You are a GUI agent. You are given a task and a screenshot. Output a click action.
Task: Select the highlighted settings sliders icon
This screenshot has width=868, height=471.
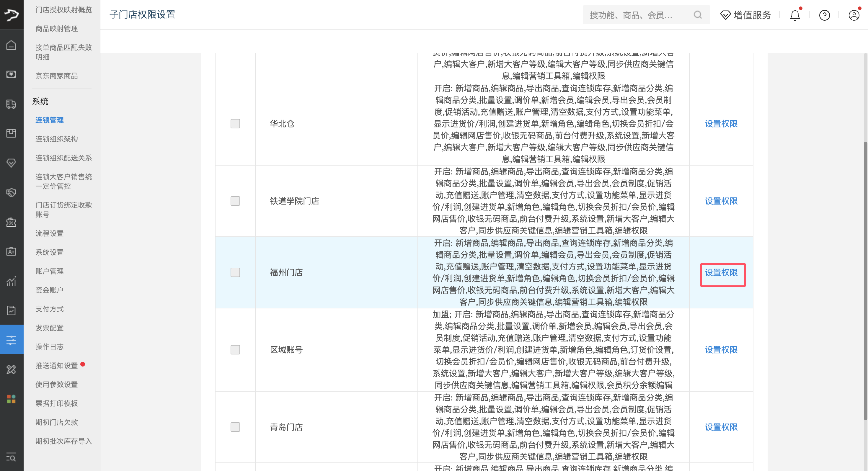(12, 340)
